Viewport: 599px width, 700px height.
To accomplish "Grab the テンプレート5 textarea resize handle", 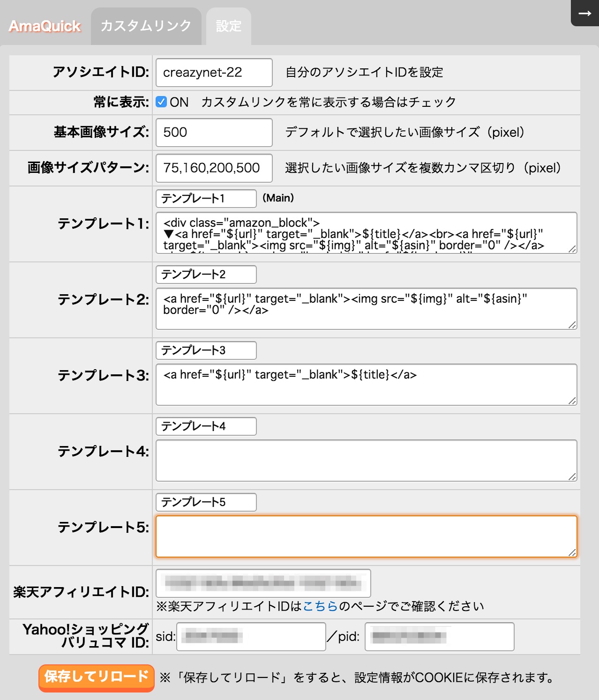I will pos(572,553).
